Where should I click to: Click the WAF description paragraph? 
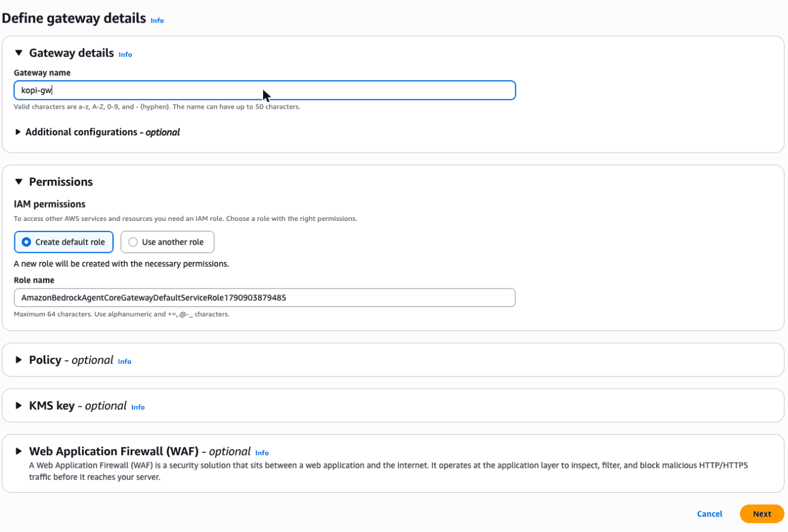point(388,471)
